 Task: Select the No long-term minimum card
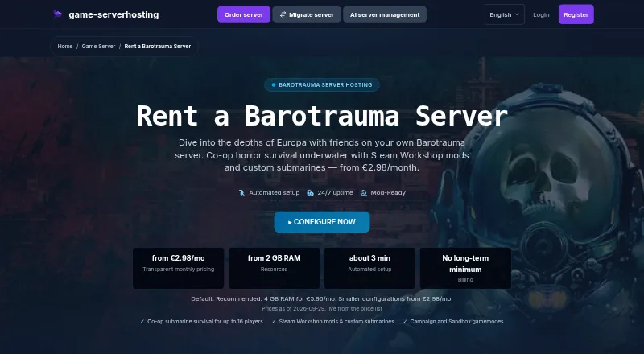[465, 268]
